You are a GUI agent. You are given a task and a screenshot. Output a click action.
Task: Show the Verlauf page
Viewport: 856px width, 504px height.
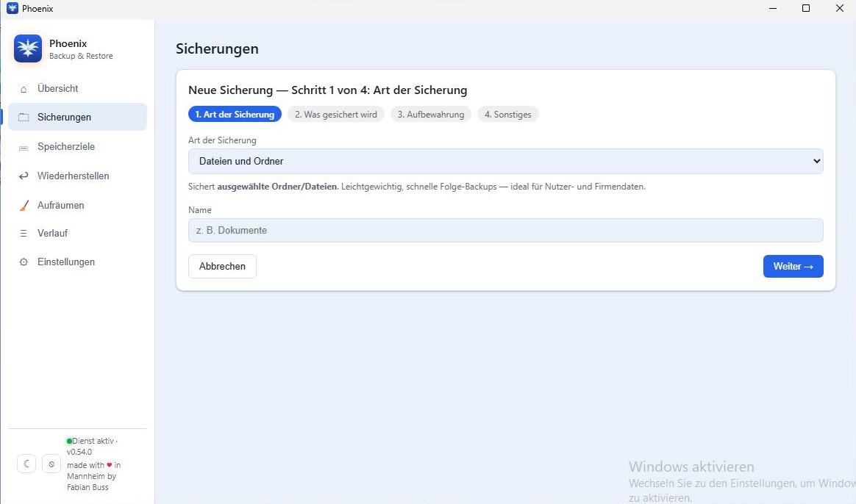[x=77, y=233]
